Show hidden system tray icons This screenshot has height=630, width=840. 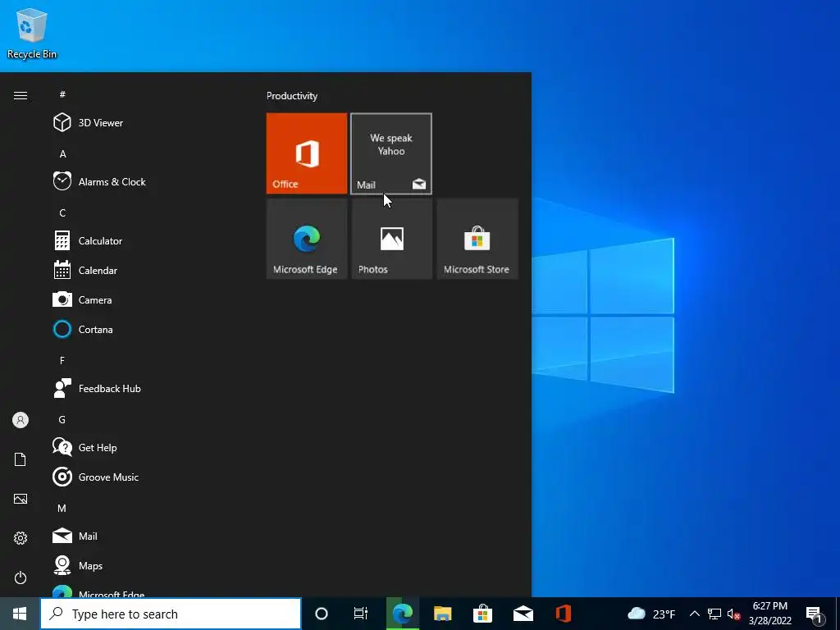tap(694, 614)
